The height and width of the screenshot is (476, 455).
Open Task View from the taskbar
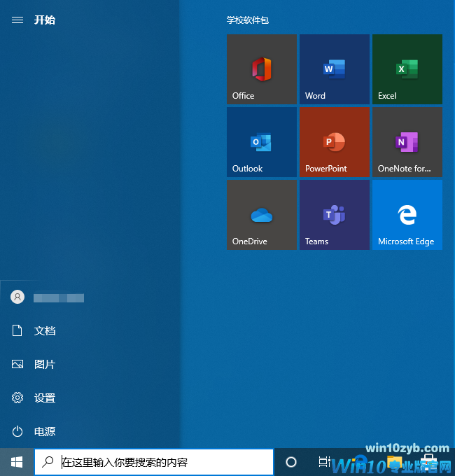324,462
